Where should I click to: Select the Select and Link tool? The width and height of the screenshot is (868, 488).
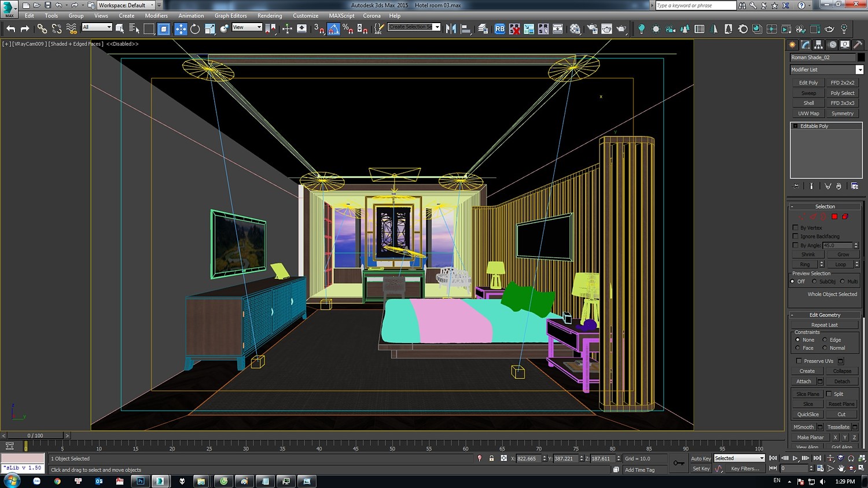(x=42, y=28)
